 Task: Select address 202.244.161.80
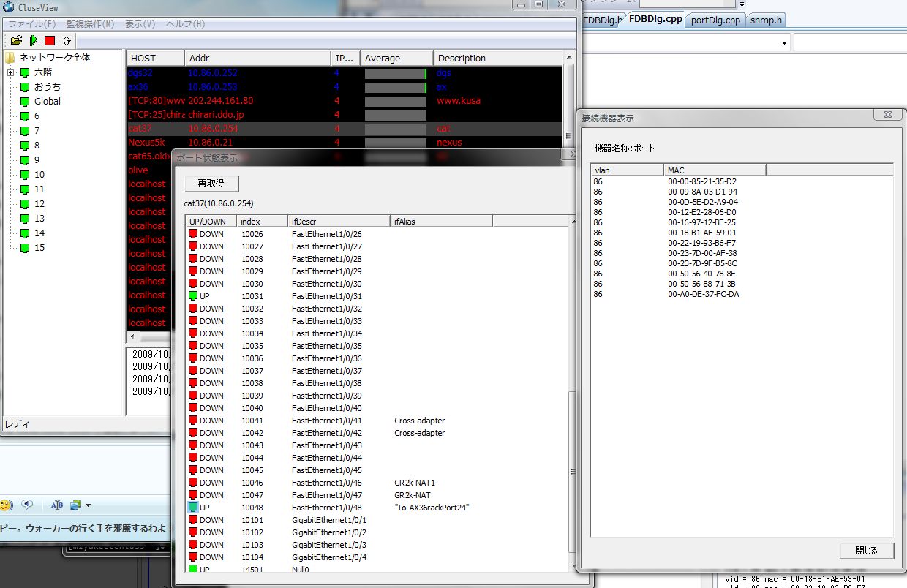(x=220, y=101)
